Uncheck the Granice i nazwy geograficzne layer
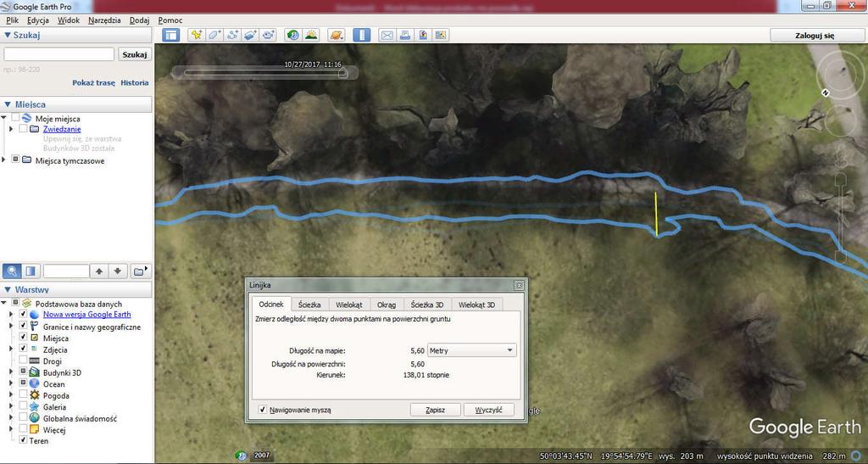 [x=23, y=327]
